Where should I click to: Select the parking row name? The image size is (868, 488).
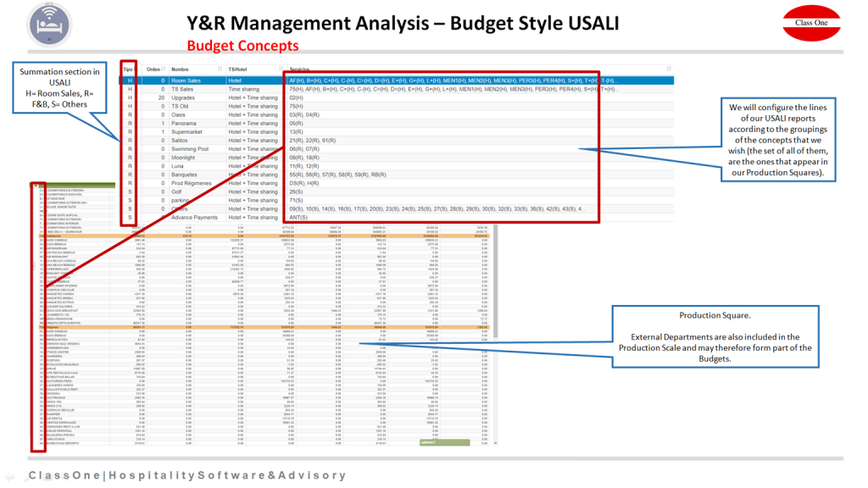tap(180, 200)
